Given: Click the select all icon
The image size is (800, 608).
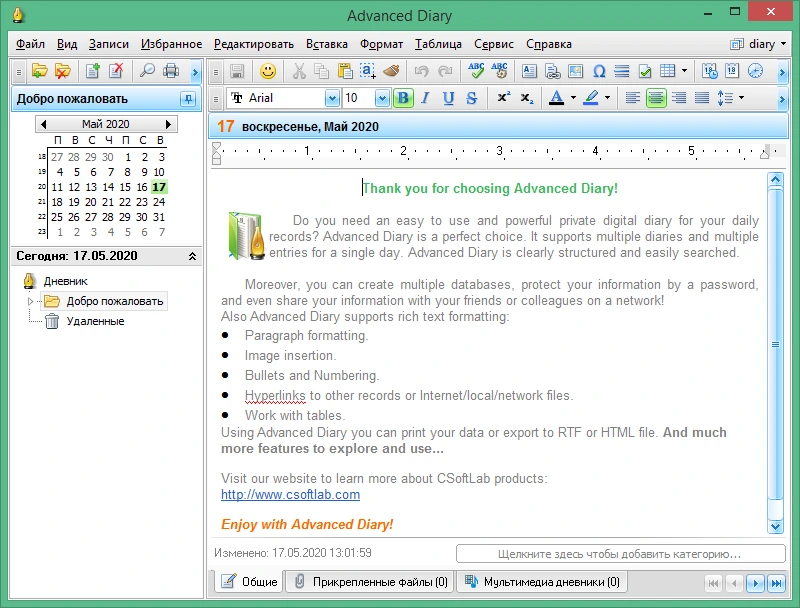Looking at the screenshot, I should (368, 71).
